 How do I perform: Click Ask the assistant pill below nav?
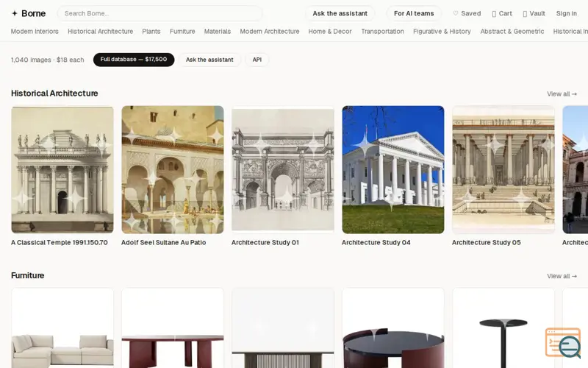pyautogui.click(x=209, y=60)
